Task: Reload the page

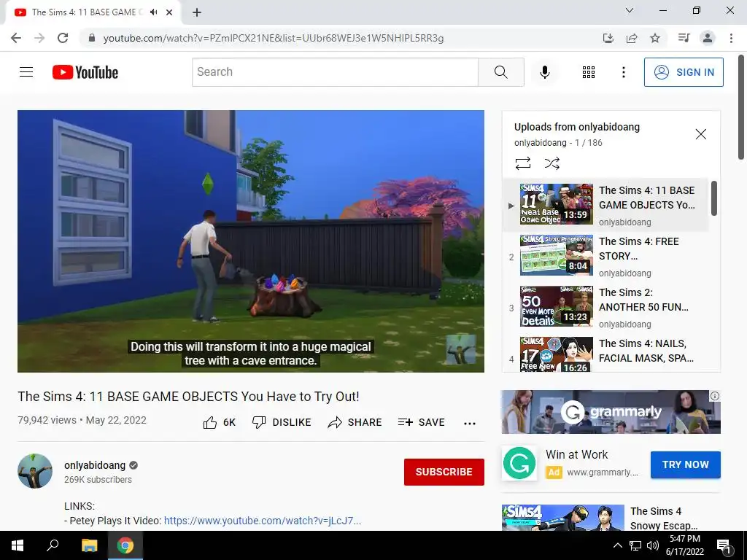Action: point(63,38)
